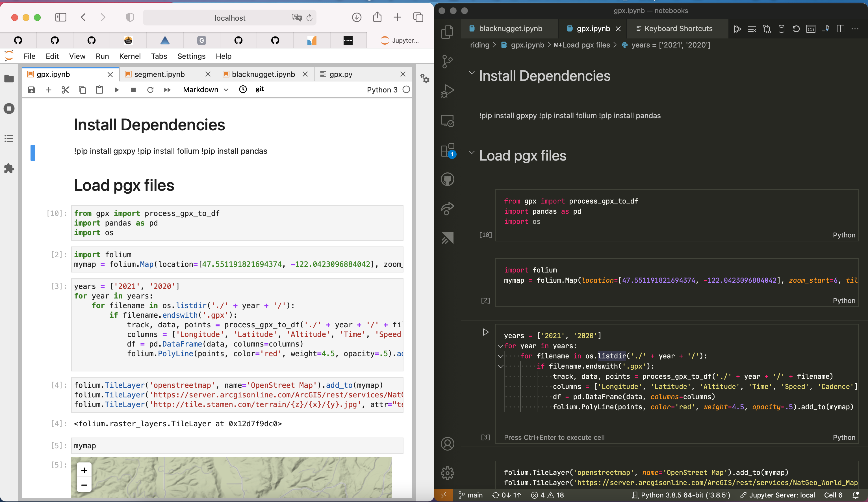Save notebook in JupyterLab toolbar

click(x=31, y=90)
